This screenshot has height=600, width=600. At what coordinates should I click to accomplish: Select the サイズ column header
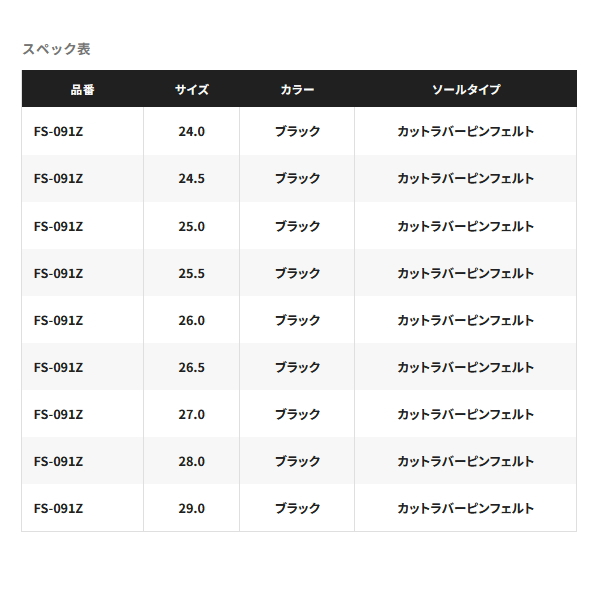point(192,90)
